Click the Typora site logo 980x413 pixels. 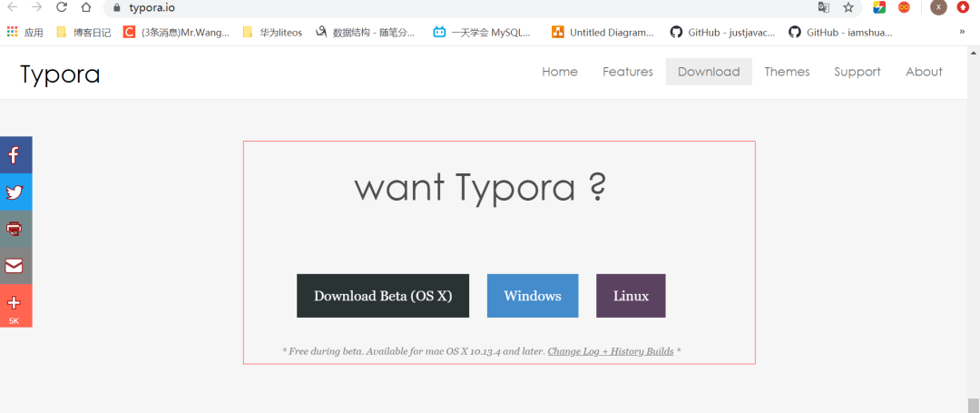(60, 74)
